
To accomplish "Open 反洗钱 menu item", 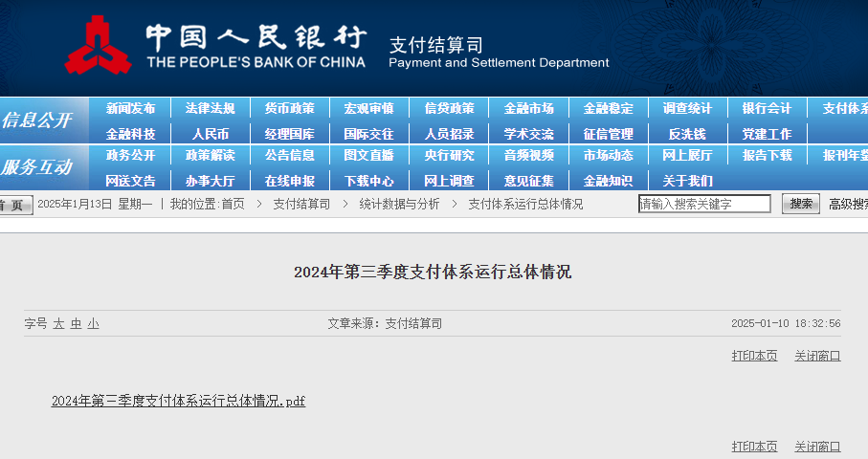I will tap(687, 134).
